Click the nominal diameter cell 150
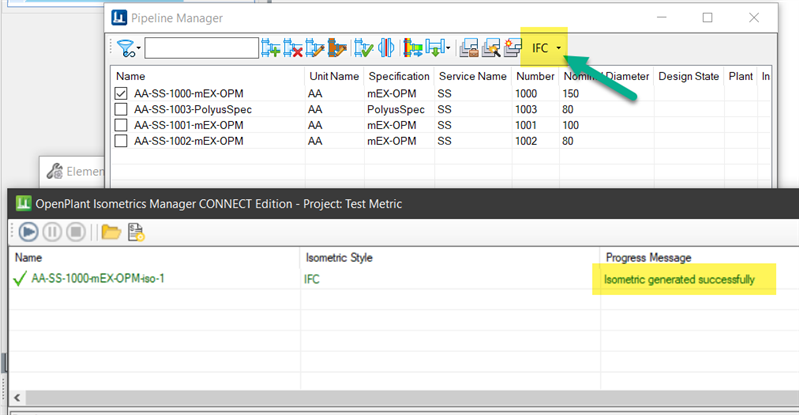Viewport: 799px width, 415px height. (x=571, y=93)
